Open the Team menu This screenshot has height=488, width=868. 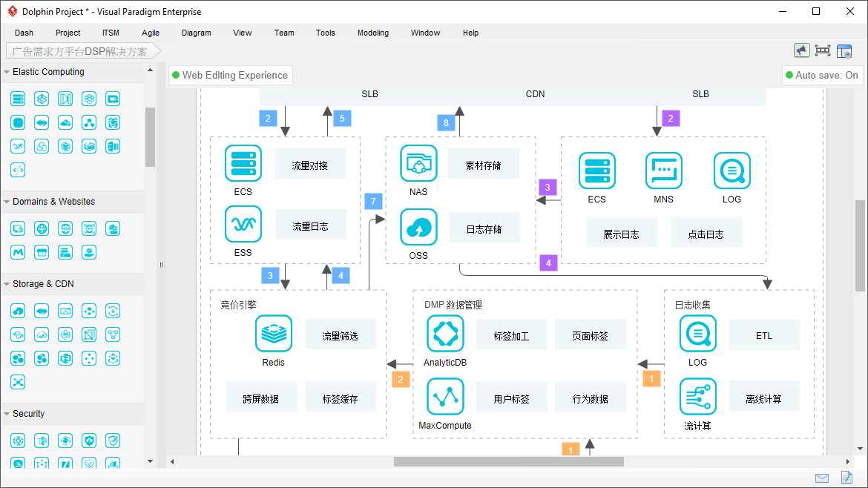[284, 33]
